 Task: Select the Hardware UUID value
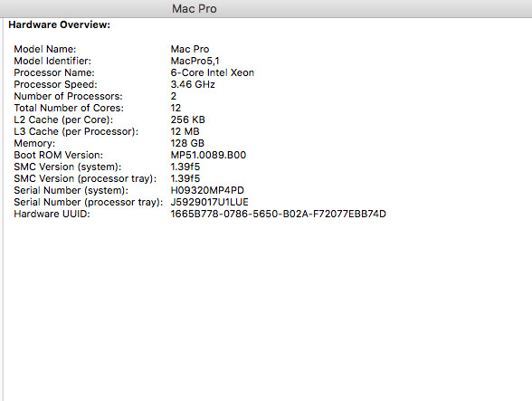click(x=279, y=214)
